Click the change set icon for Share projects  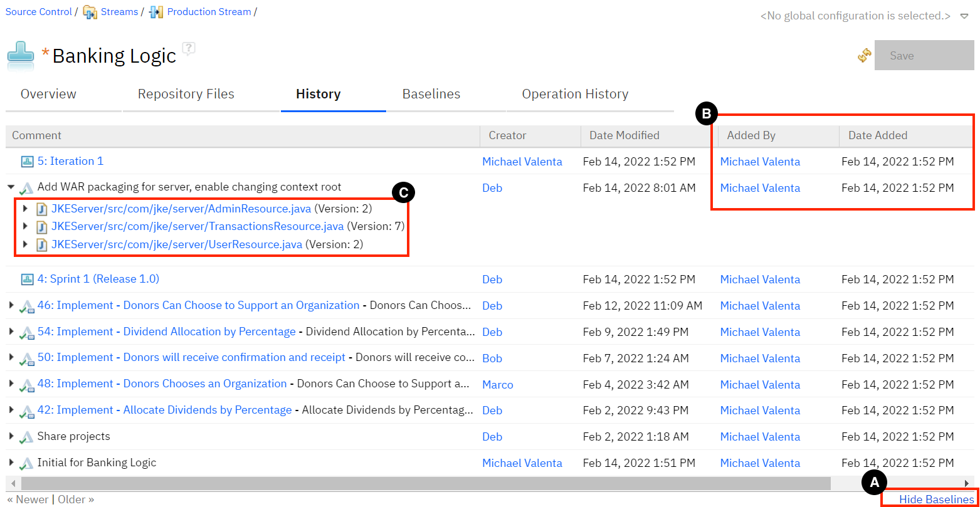coord(26,437)
